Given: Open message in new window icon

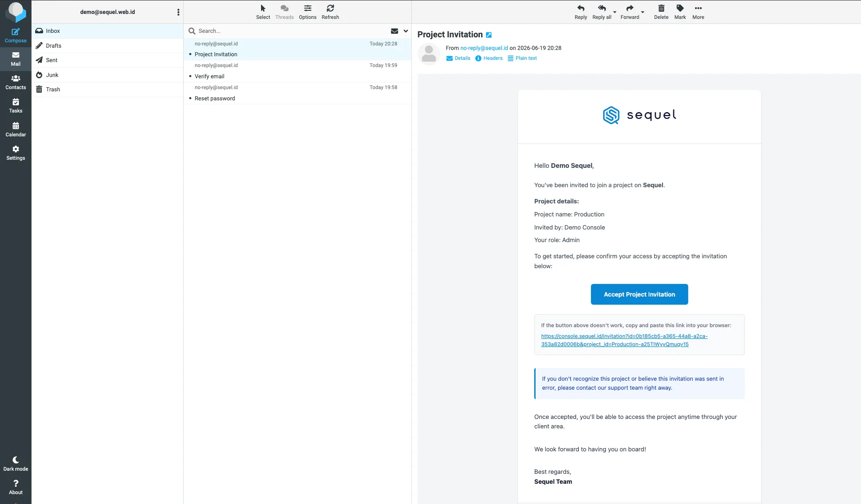Looking at the screenshot, I should click(489, 35).
